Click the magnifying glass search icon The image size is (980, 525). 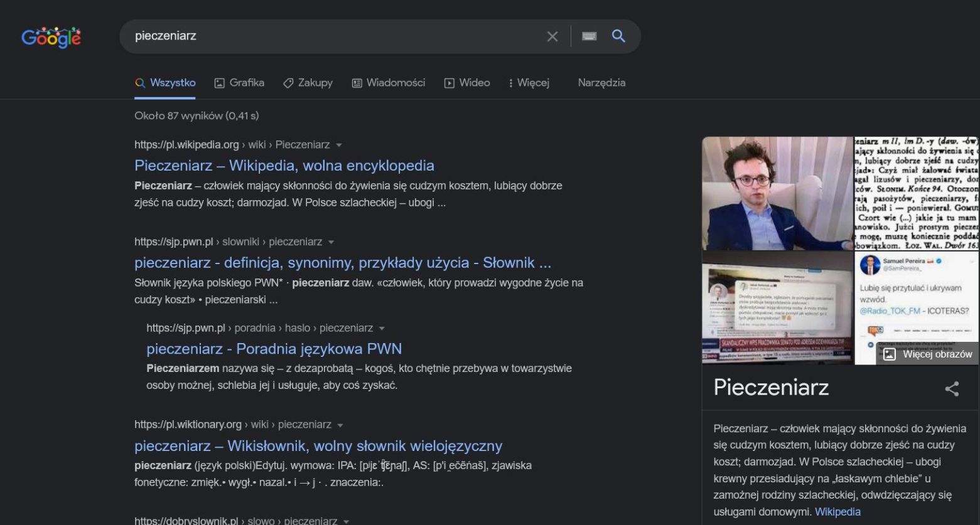(x=618, y=36)
